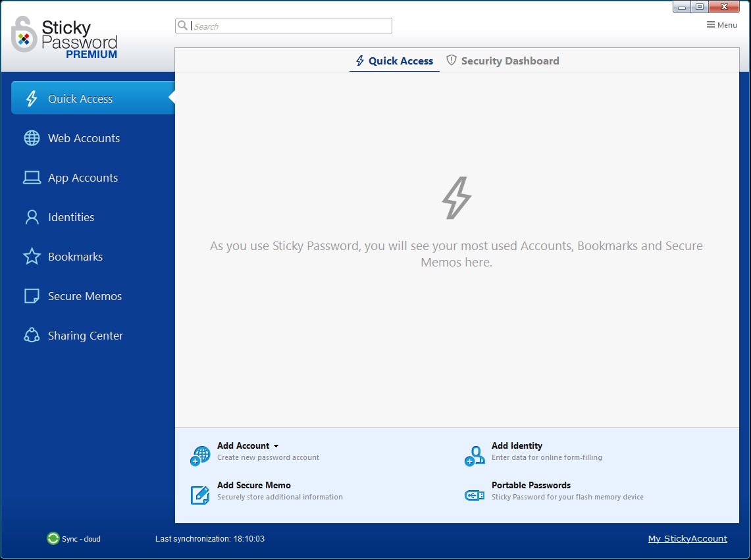
Task: Close the Sticky Password window
Action: pyautogui.click(x=725, y=7)
